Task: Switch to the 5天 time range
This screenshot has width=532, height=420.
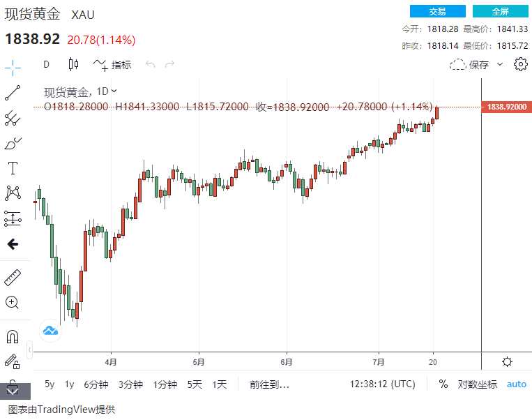Action: click(195, 384)
